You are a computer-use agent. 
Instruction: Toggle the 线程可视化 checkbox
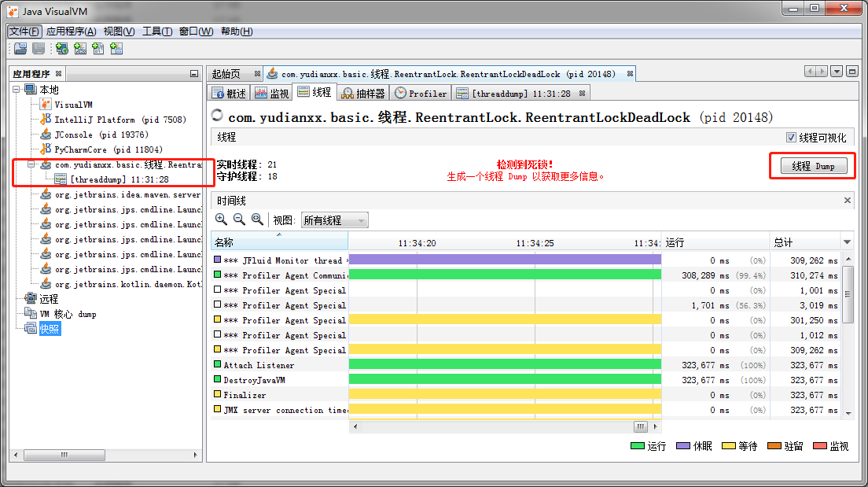tap(790, 137)
